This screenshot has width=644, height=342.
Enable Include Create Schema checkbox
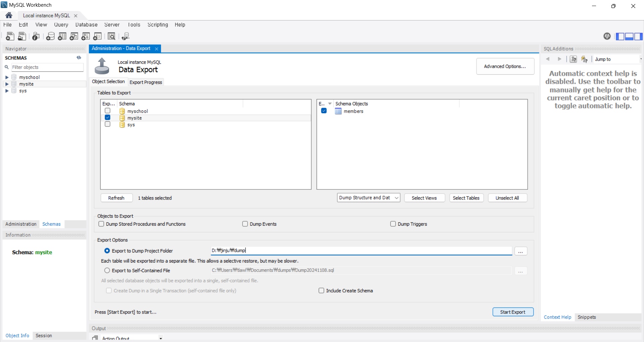tap(321, 291)
